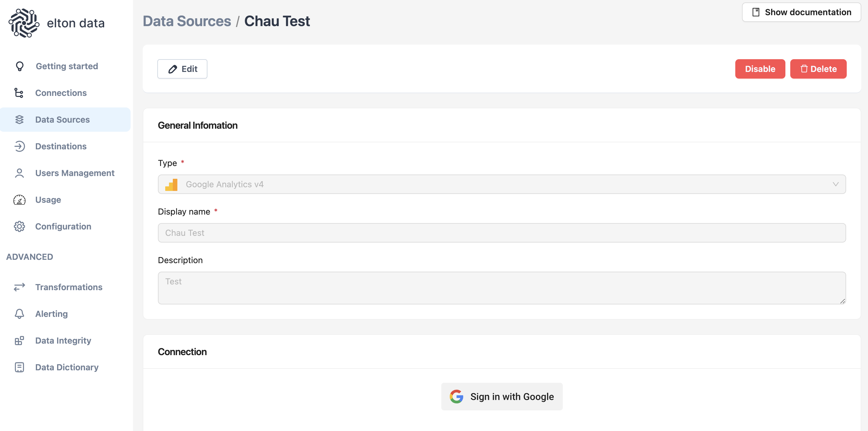This screenshot has height=431, width=868.
Task: Click the Data Integrity blocks icon
Action: click(x=19, y=341)
